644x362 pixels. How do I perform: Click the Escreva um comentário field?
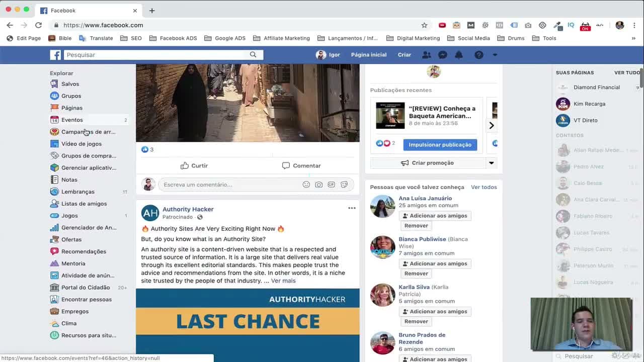pos(229,185)
